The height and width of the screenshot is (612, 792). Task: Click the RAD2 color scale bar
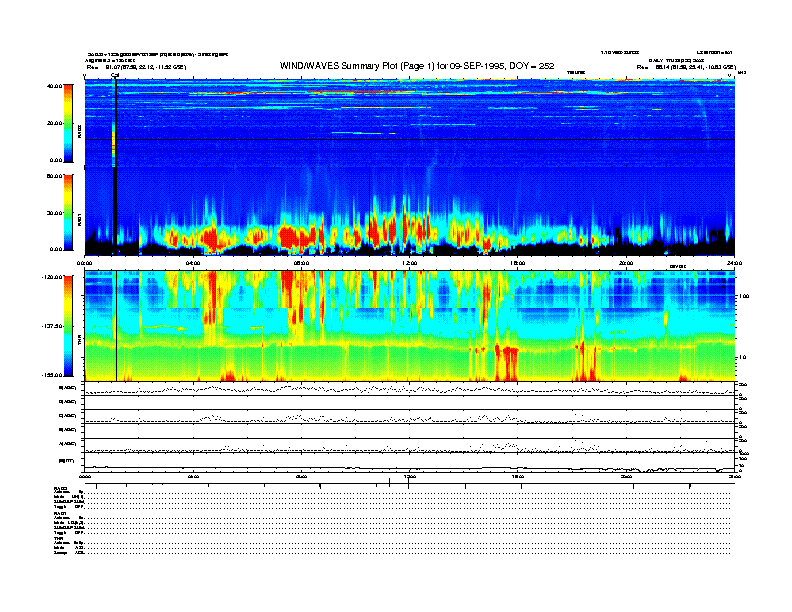coord(68,123)
